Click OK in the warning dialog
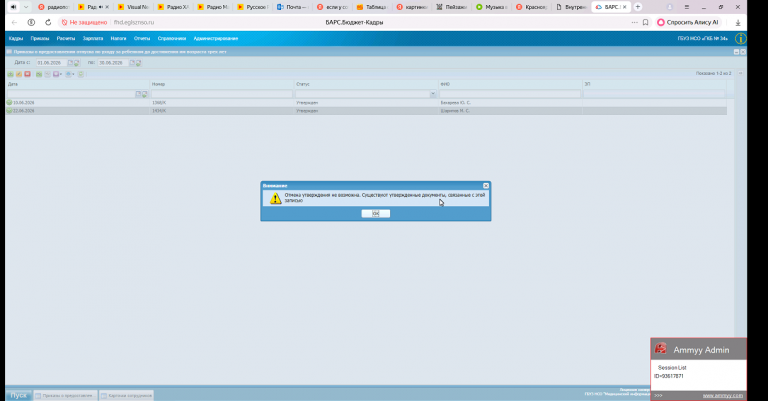This screenshot has height=401, width=768. (x=376, y=213)
